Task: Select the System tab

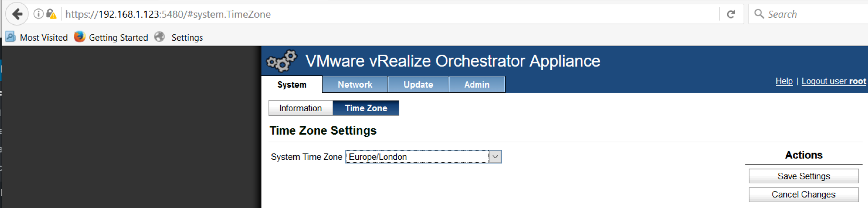Action: coord(292,85)
